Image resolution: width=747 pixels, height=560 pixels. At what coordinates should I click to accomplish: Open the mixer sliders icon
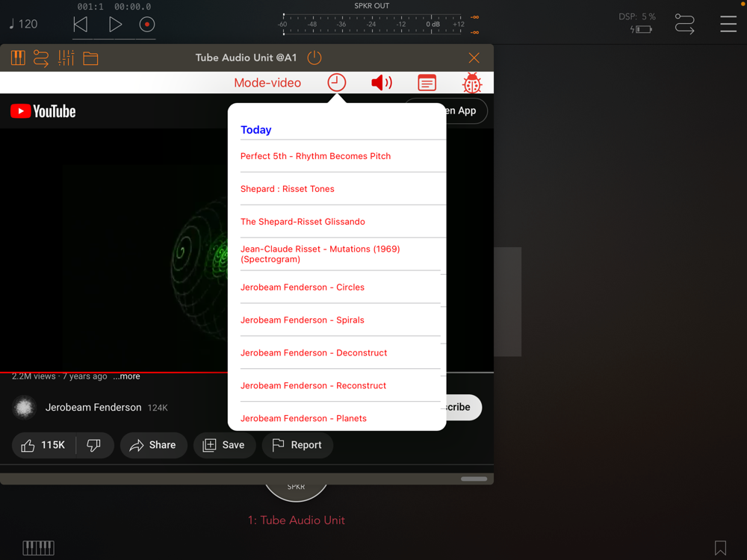66,58
